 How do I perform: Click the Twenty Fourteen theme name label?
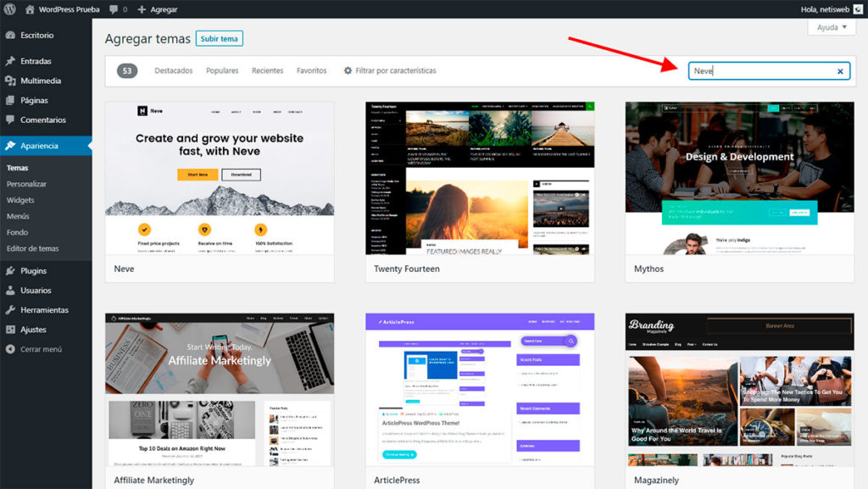coord(407,269)
